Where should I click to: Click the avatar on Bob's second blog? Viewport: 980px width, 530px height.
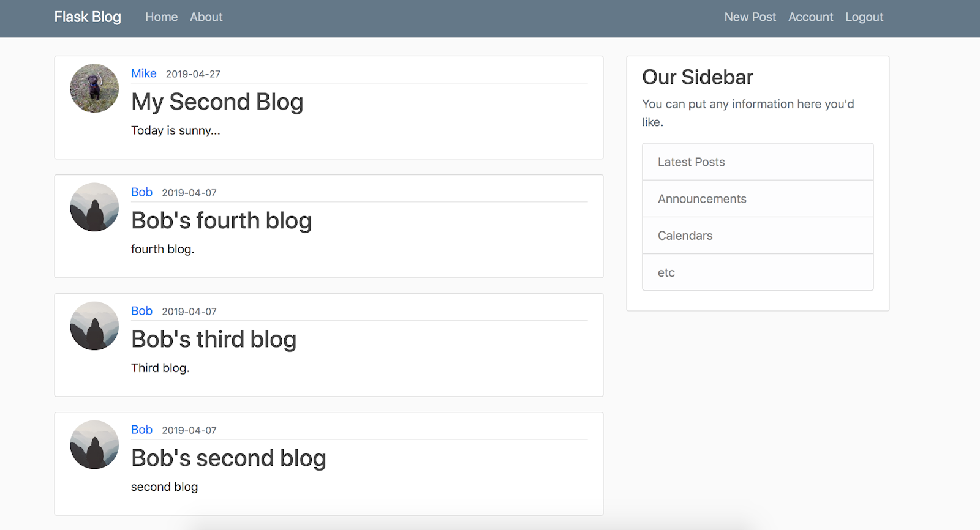(x=94, y=444)
